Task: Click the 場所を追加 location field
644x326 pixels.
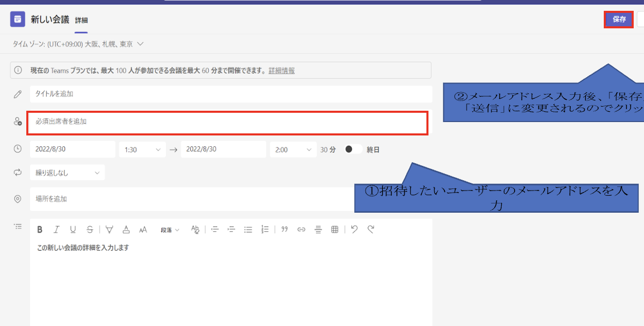Action: (192, 199)
